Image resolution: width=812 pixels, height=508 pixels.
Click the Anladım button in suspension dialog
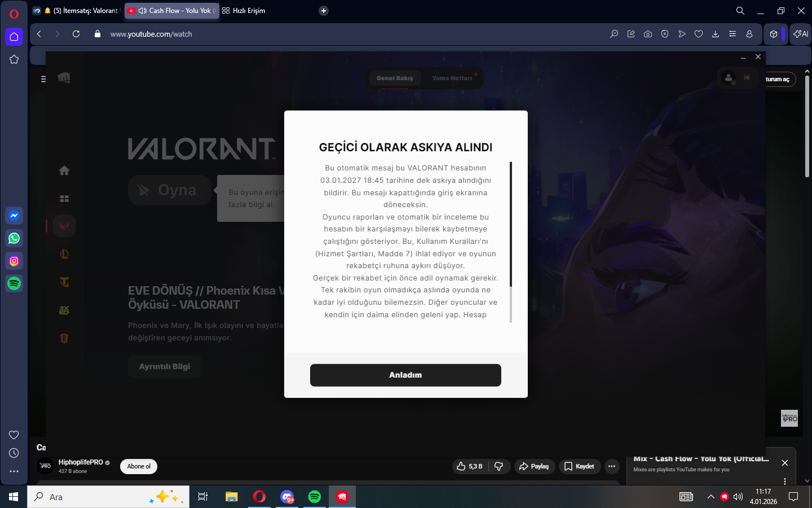click(405, 375)
